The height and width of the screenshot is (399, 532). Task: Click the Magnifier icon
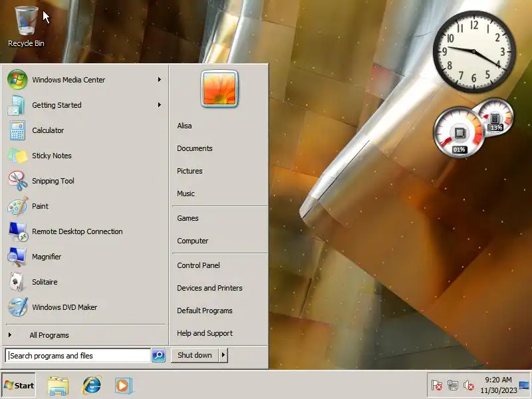17,257
